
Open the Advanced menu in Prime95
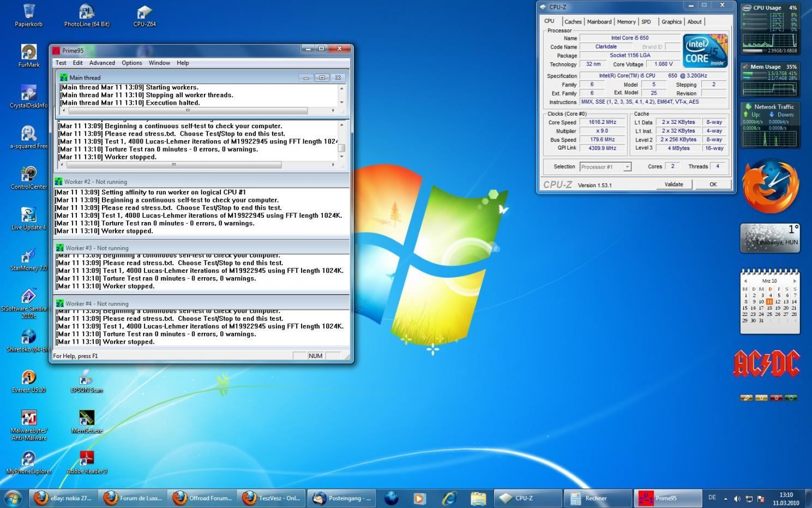click(x=102, y=63)
